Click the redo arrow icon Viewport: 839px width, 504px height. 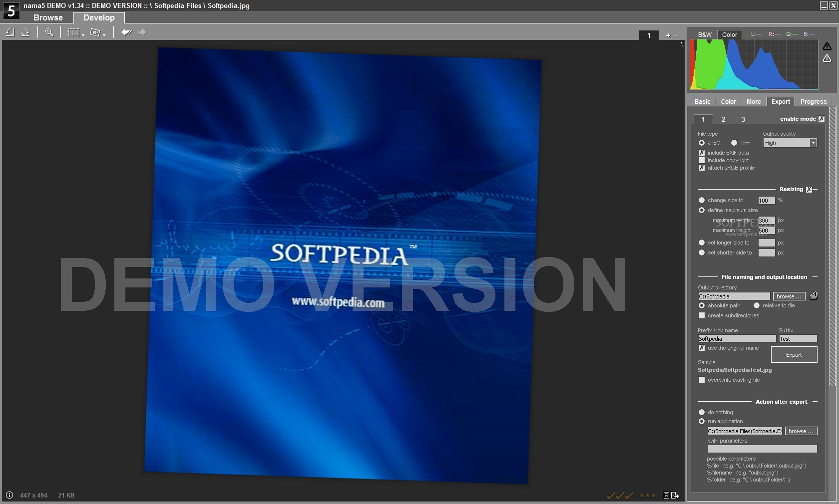142,32
